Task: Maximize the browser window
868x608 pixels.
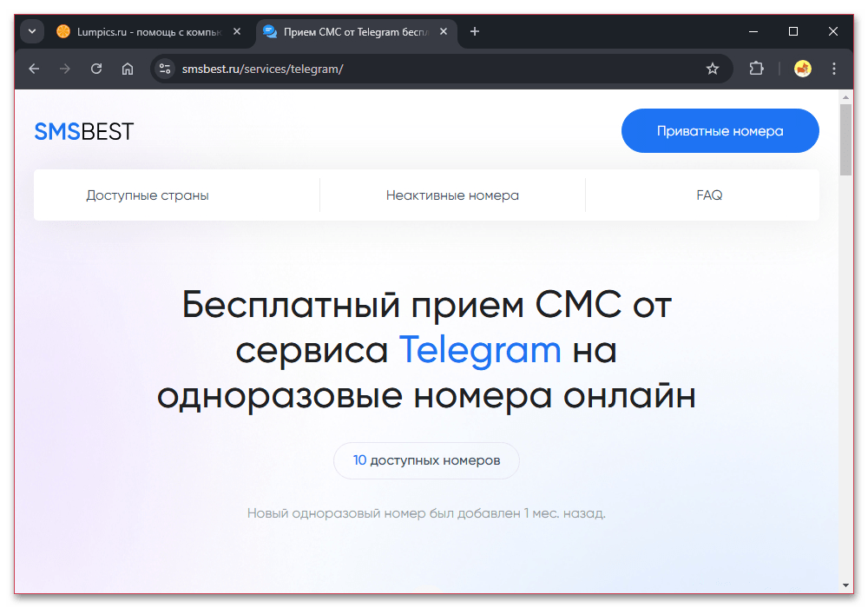Action: pos(793,31)
